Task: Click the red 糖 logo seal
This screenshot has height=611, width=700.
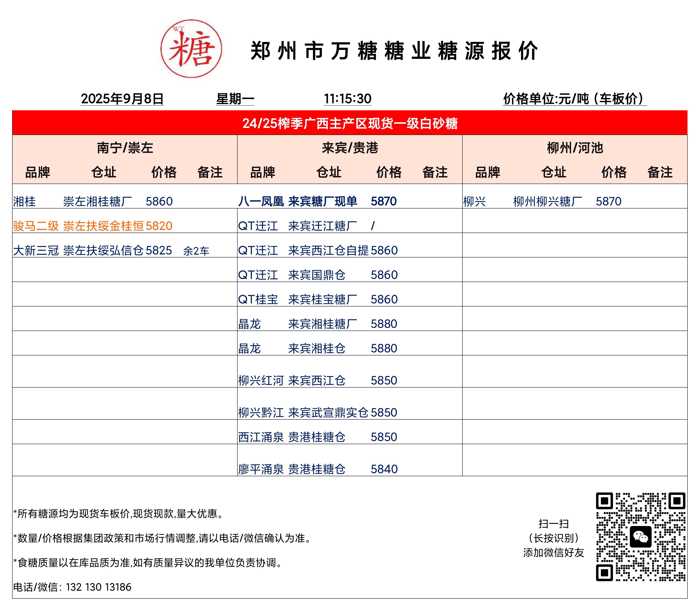Action: [191, 48]
